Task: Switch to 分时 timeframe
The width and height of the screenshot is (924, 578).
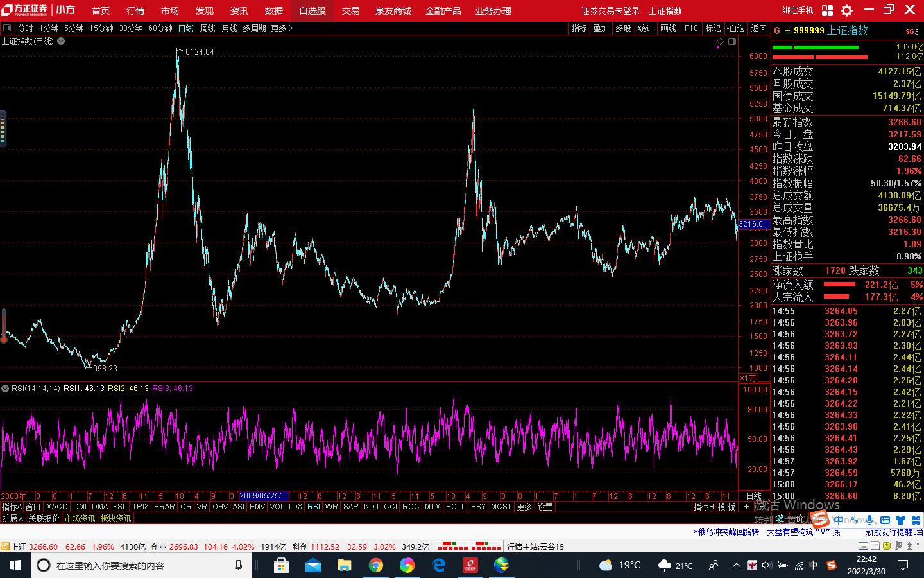Action: [x=25, y=28]
